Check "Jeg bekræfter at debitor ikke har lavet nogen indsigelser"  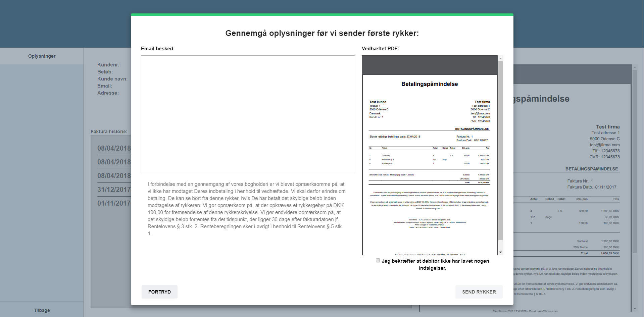[x=378, y=260]
